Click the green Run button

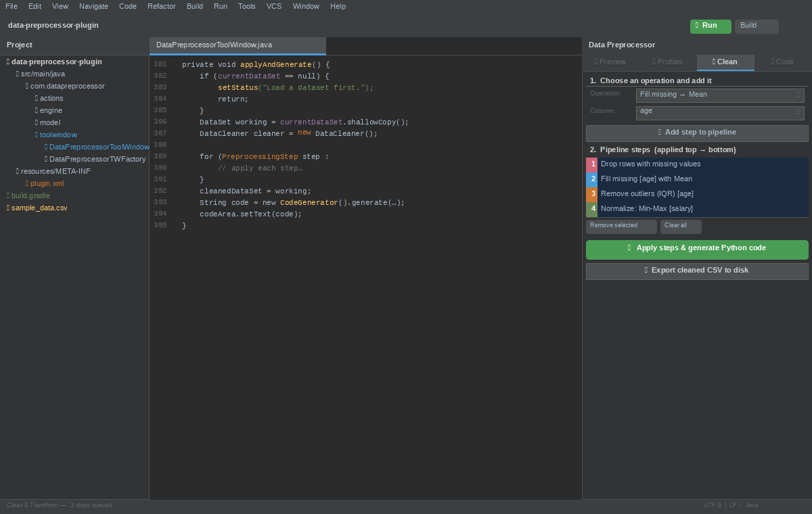[710, 26]
